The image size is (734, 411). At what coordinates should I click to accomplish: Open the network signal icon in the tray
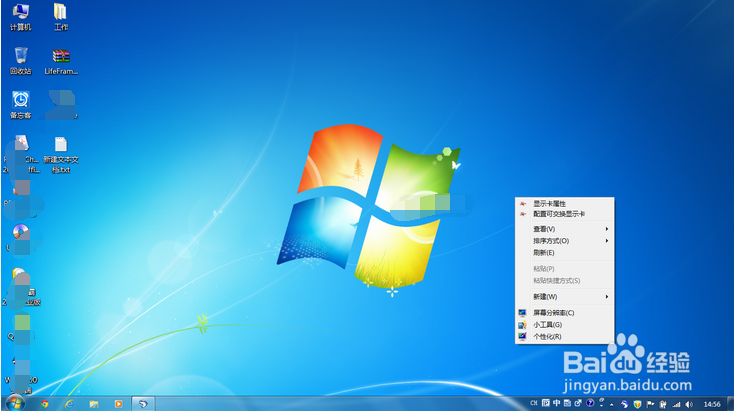tap(676, 404)
